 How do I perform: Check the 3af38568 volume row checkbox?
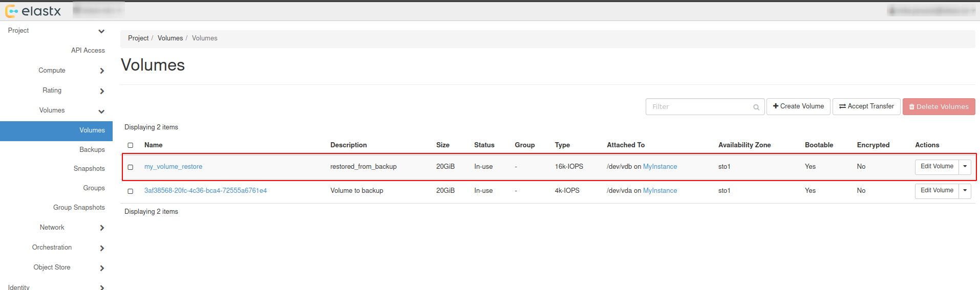pyautogui.click(x=131, y=191)
